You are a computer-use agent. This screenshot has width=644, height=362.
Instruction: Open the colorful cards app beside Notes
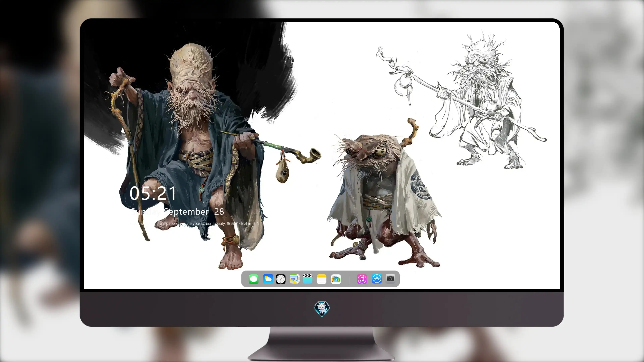336,279
